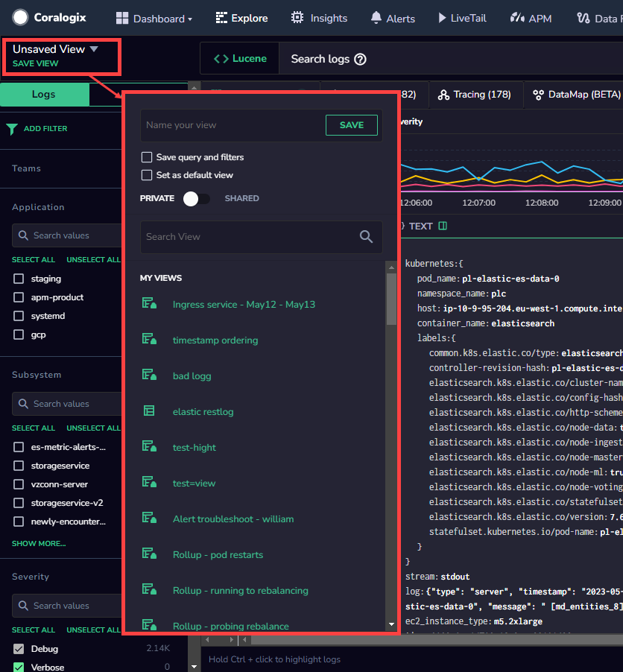Click the SAVE VIEW link

36,63
